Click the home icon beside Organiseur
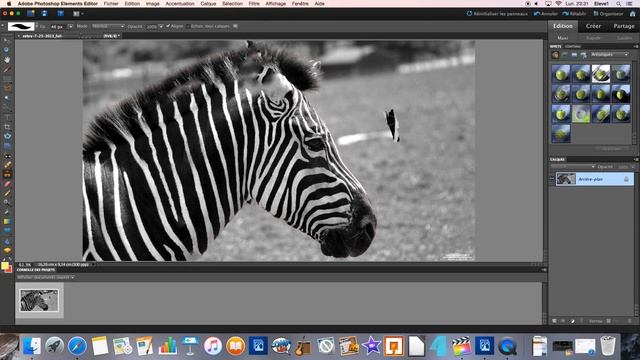The height and width of the screenshot is (360, 640). (x=633, y=13)
